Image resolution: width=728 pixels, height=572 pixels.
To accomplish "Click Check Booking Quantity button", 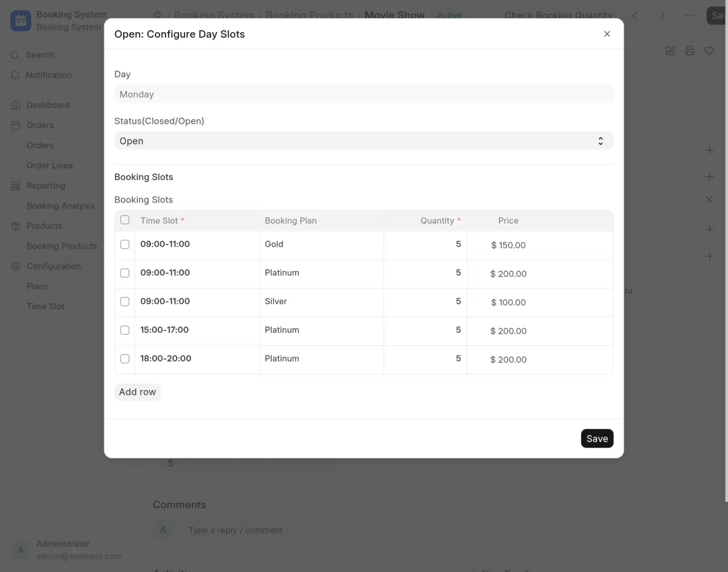I will 559,15.
